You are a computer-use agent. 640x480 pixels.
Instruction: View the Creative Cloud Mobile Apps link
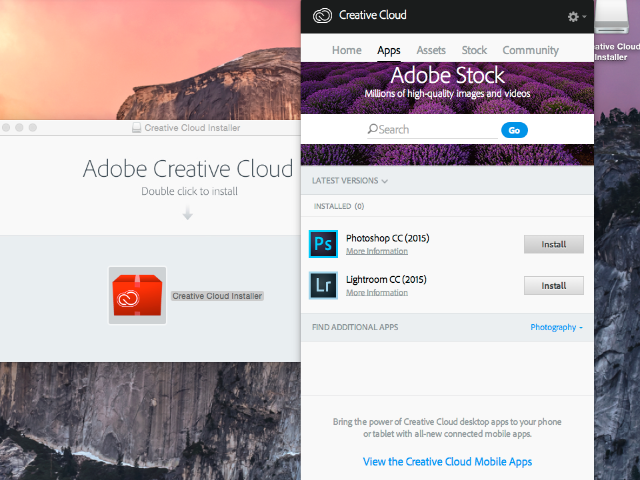(x=447, y=462)
